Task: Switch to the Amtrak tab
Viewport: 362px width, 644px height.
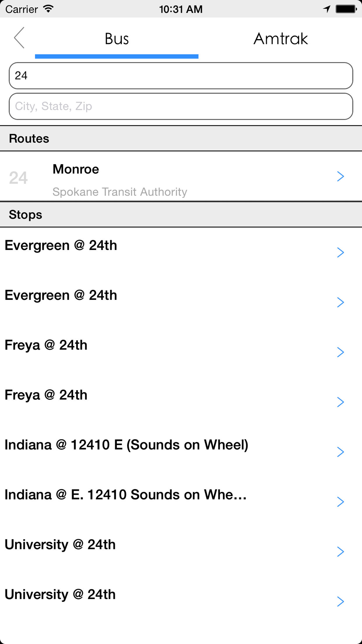Action: point(280,39)
